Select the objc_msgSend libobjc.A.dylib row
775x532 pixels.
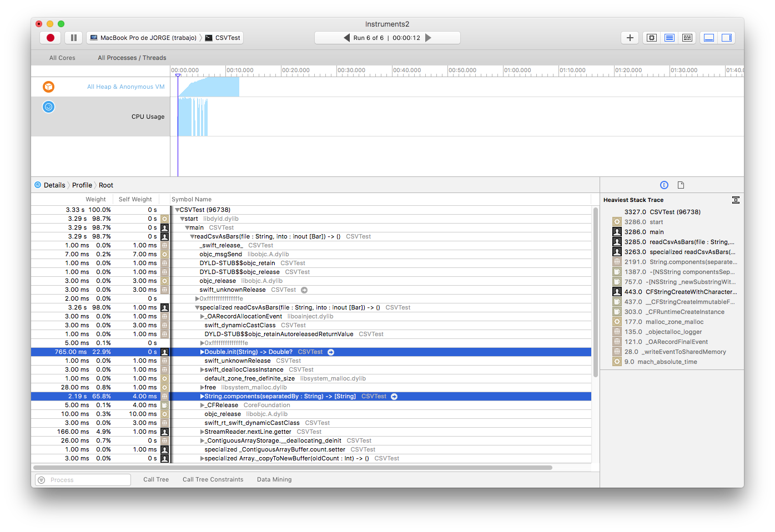311,254
